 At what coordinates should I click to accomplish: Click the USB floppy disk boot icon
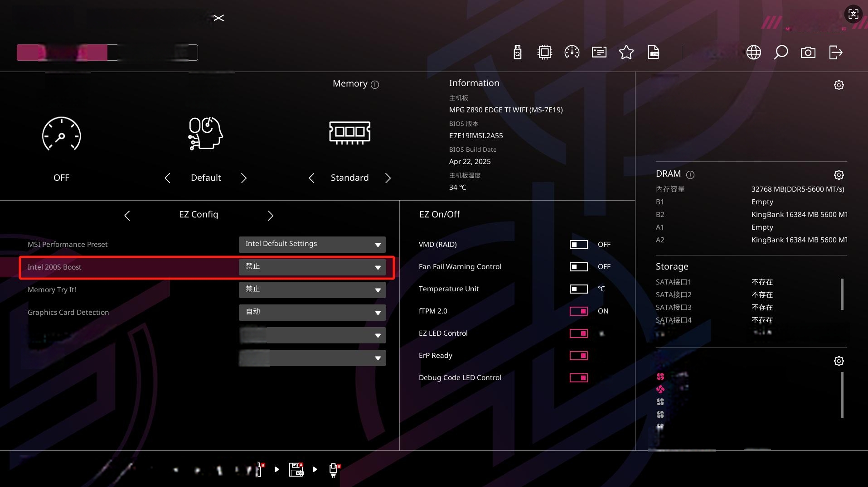[x=296, y=469]
